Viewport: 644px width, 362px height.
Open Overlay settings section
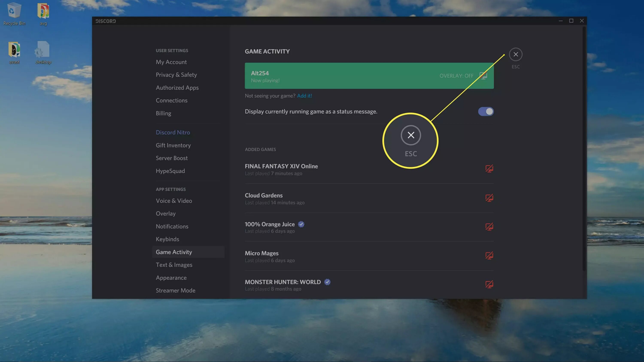(166, 213)
